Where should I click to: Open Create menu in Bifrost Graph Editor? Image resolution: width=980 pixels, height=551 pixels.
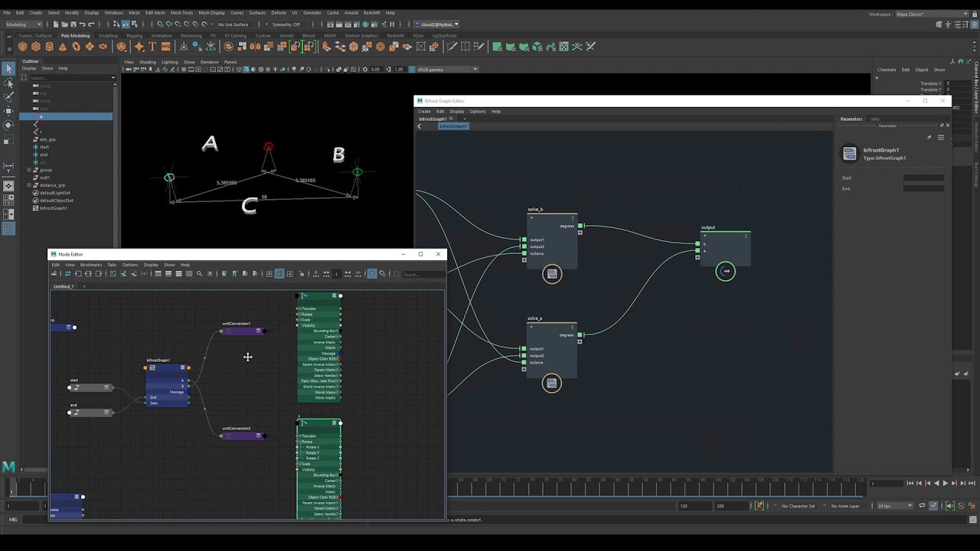coord(424,112)
